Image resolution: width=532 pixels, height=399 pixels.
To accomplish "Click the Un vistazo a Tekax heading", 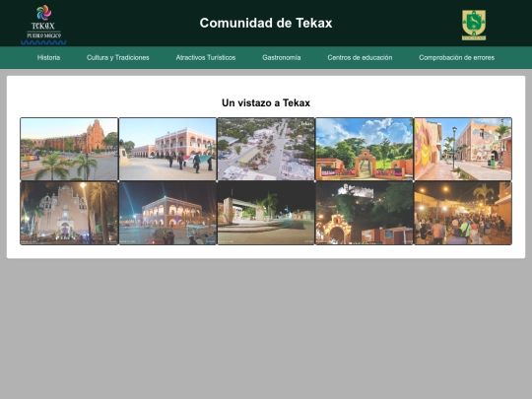I will tap(266, 102).
